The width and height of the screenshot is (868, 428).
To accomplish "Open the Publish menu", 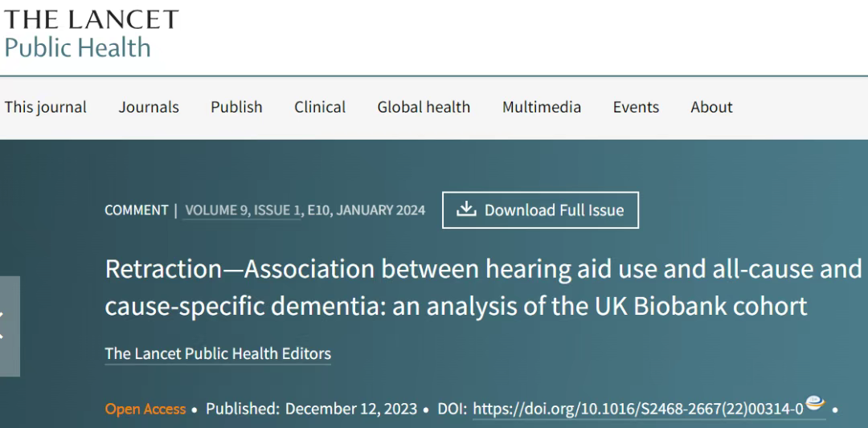I will pos(236,107).
